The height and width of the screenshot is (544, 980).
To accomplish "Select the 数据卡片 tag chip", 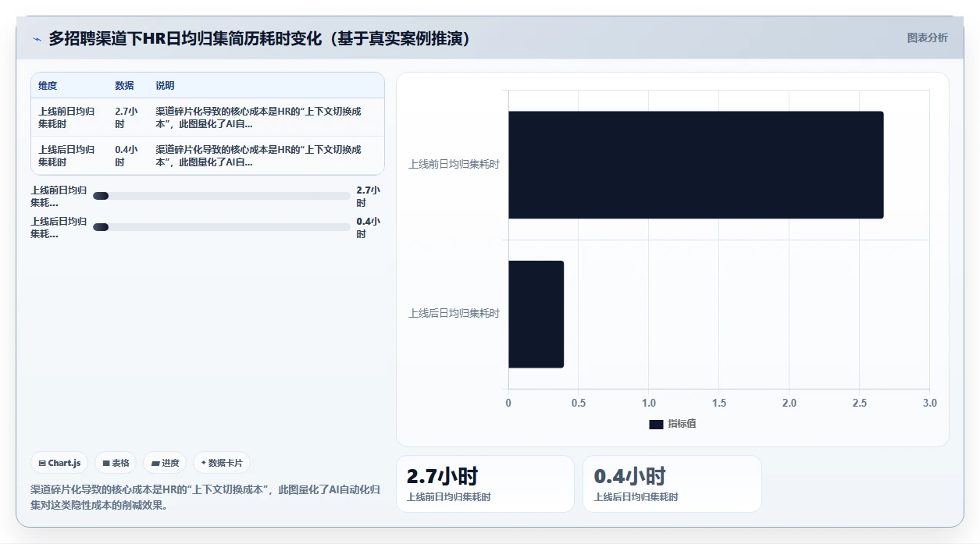I will [222, 463].
